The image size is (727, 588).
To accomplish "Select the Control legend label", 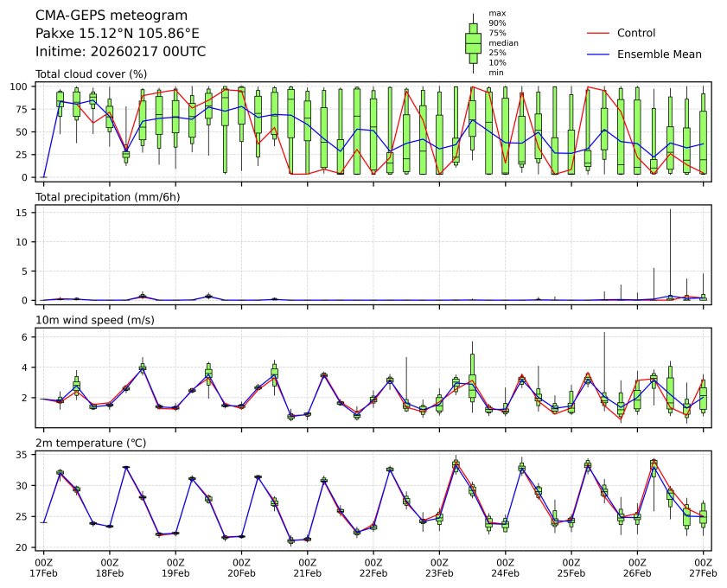I will (x=636, y=33).
